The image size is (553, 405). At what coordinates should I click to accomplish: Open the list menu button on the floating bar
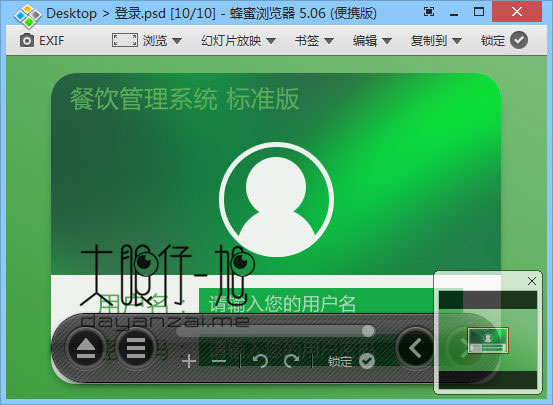tap(136, 349)
